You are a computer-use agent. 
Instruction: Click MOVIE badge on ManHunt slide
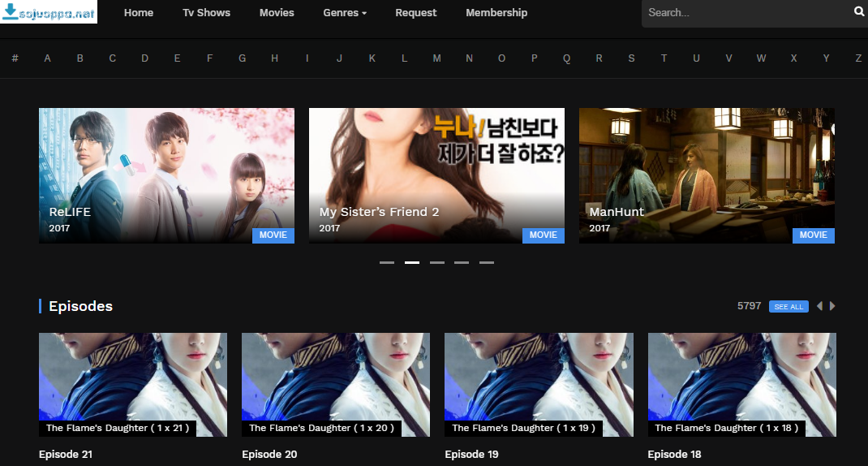pos(813,235)
